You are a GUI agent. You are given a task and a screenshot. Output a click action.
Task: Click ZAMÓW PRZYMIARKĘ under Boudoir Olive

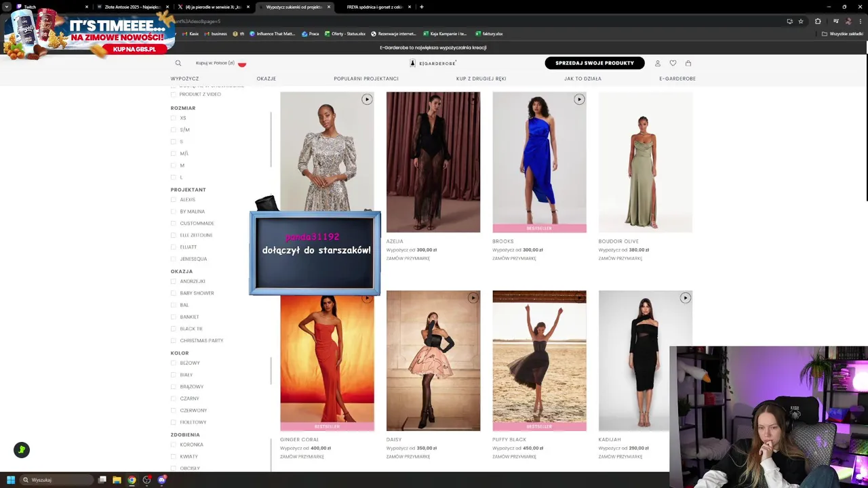point(620,258)
